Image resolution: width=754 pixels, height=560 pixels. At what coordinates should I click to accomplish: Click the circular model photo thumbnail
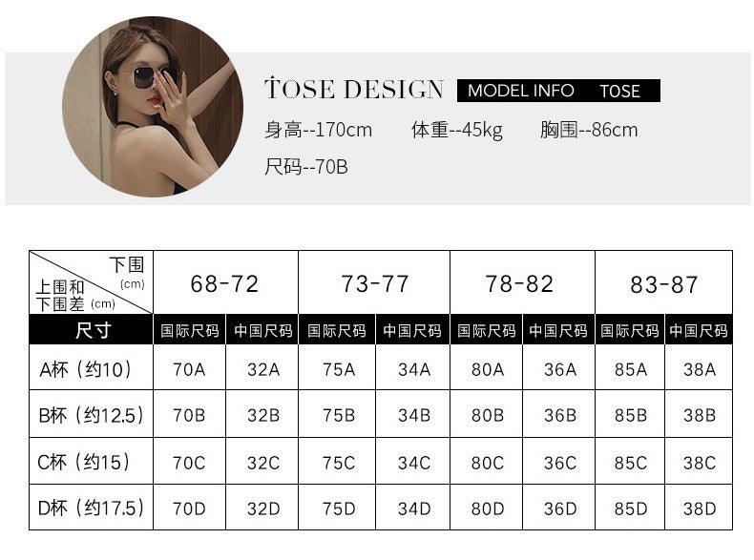[153, 106]
